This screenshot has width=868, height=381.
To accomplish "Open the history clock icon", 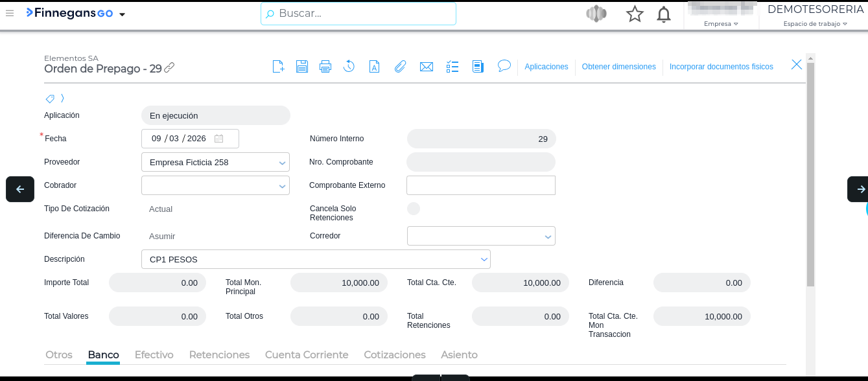I will [x=349, y=66].
